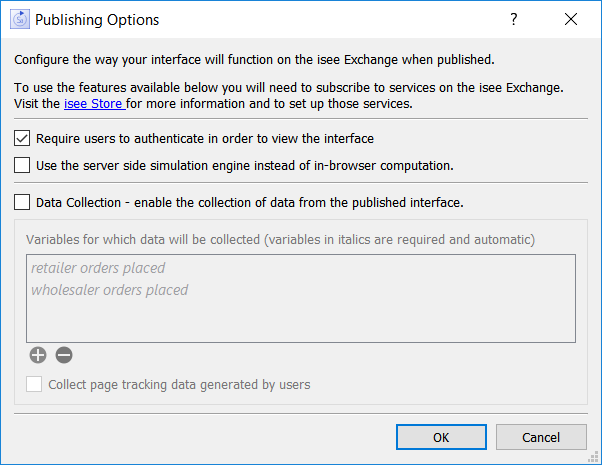
Task: Enable the Data Collection checkbox
Action: pos(23,202)
